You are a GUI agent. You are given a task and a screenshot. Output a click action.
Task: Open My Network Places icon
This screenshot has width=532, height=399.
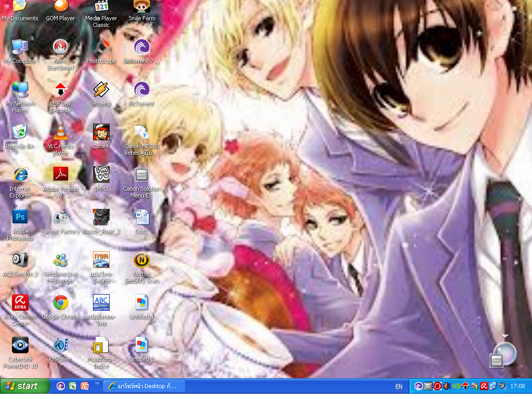point(20,97)
